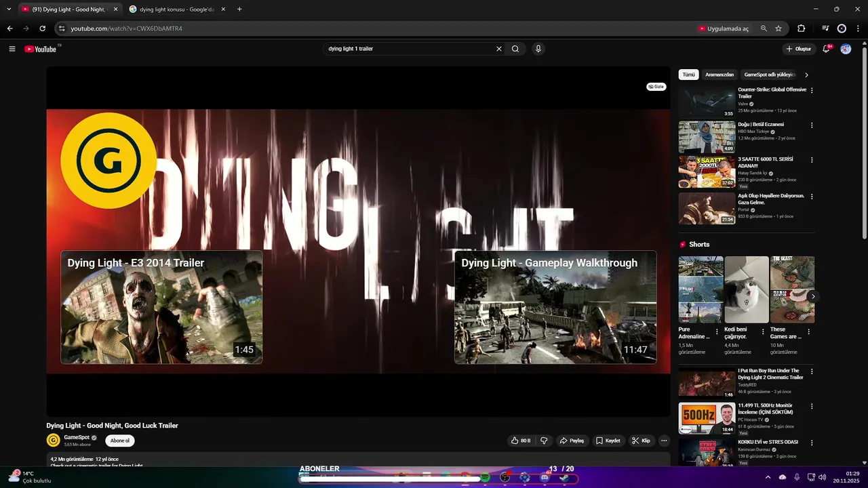Share the video with Paylaş
Viewport: 868px width, 488px height.
(x=572, y=441)
